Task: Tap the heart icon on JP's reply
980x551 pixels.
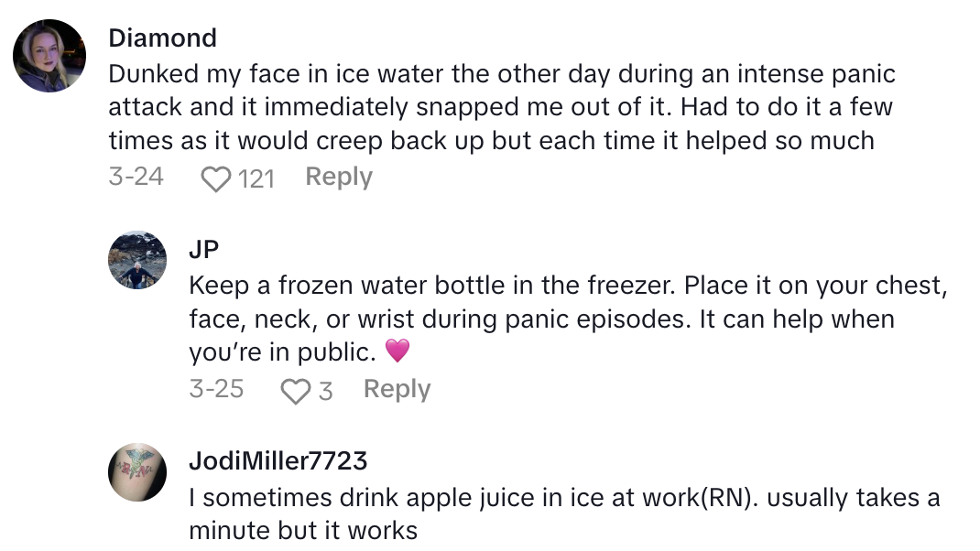Action: pos(295,391)
